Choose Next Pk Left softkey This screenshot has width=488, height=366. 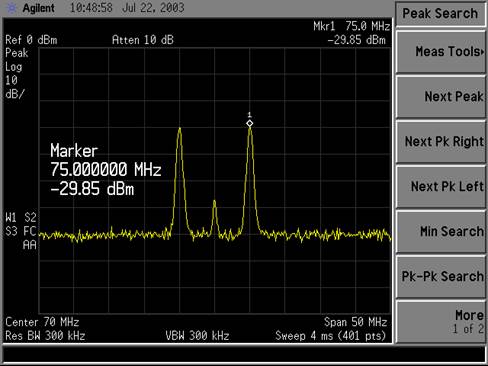pyautogui.click(x=441, y=187)
